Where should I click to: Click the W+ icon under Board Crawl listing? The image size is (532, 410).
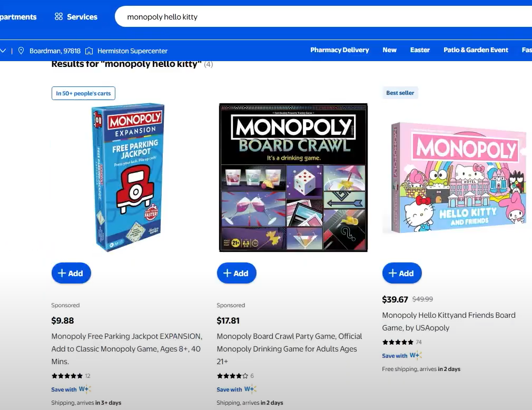pyautogui.click(x=250, y=389)
